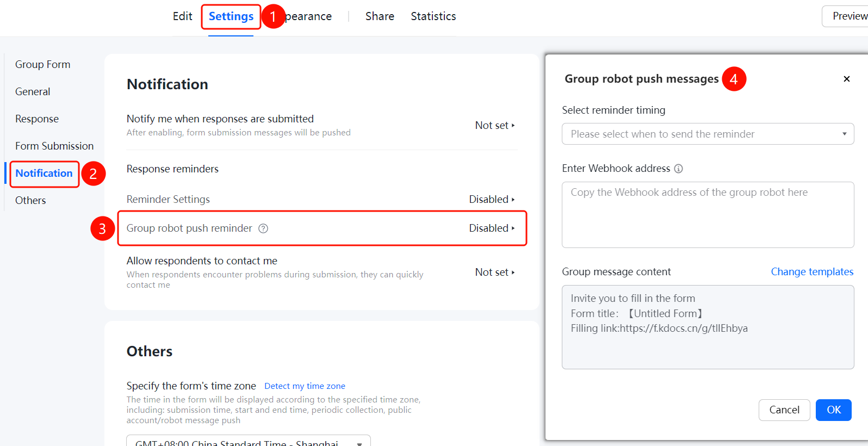Select General in the settings sidebar
Image resolution: width=868 pixels, height=446 pixels.
[33, 91]
